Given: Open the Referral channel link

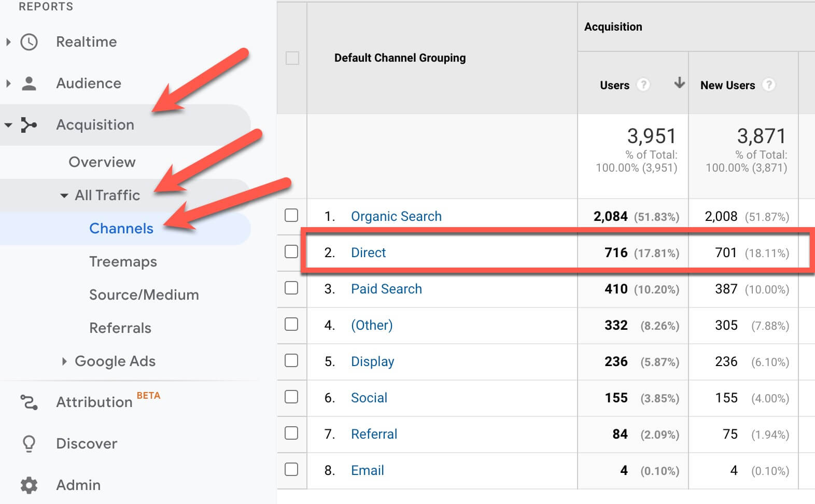Looking at the screenshot, I should click(x=374, y=434).
